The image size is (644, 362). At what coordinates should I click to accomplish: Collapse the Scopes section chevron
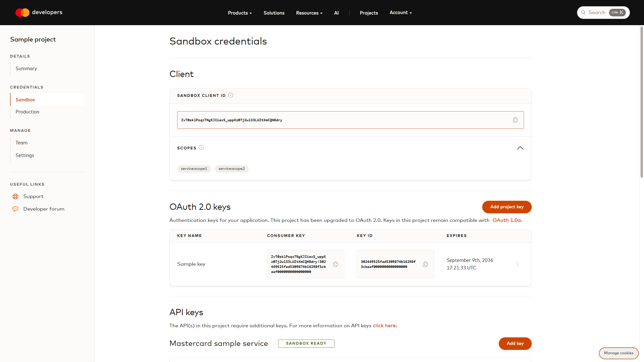[520, 148]
